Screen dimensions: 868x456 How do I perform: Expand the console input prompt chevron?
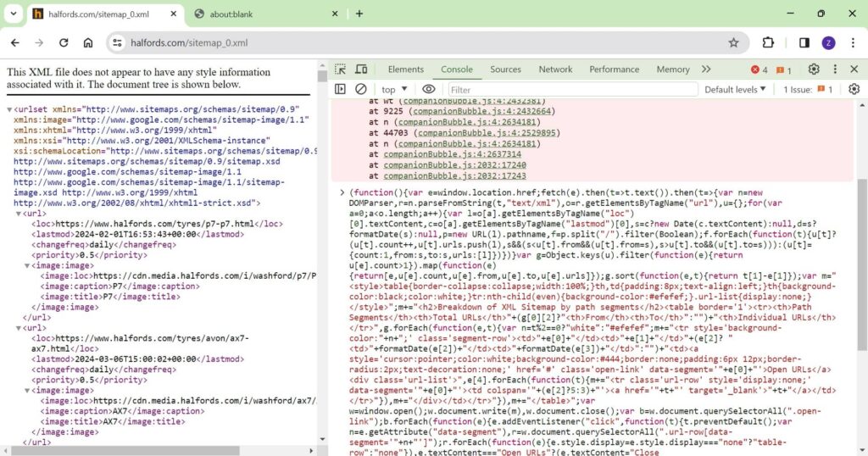coord(342,192)
